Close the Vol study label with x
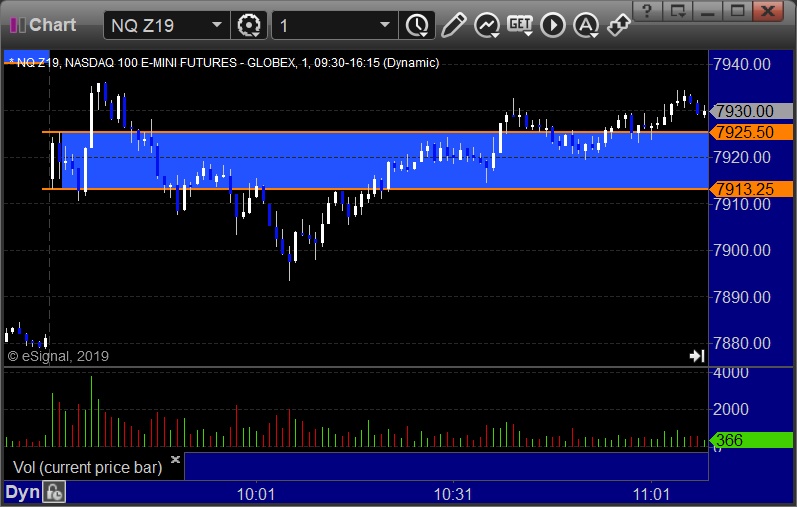This screenshot has height=507, width=797. click(x=175, y=460)
